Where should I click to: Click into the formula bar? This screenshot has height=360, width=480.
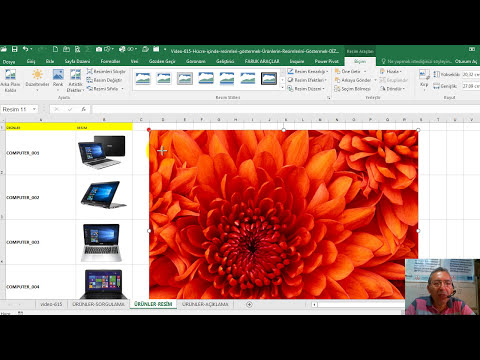(x=286, y=109)
